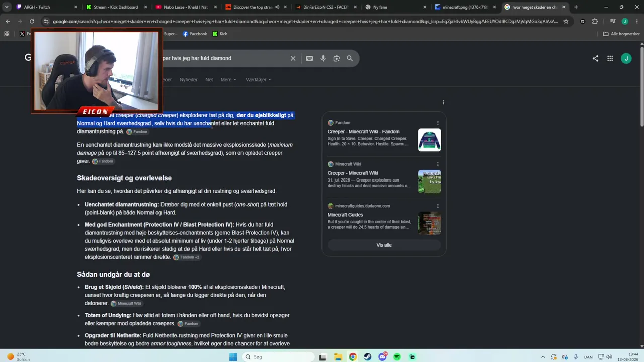Click Fandom citation chip after Totem of Undying
The image size is (644, 362).
coord(188,324)
